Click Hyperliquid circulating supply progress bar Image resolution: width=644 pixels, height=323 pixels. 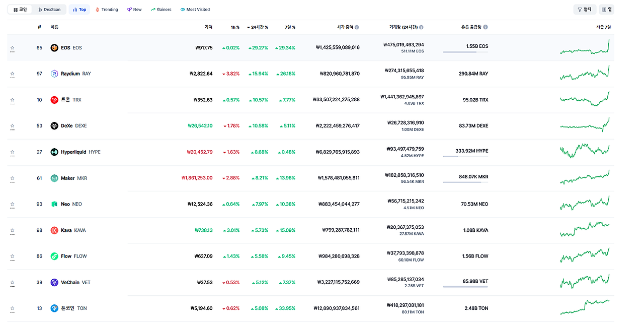point(465,157)
